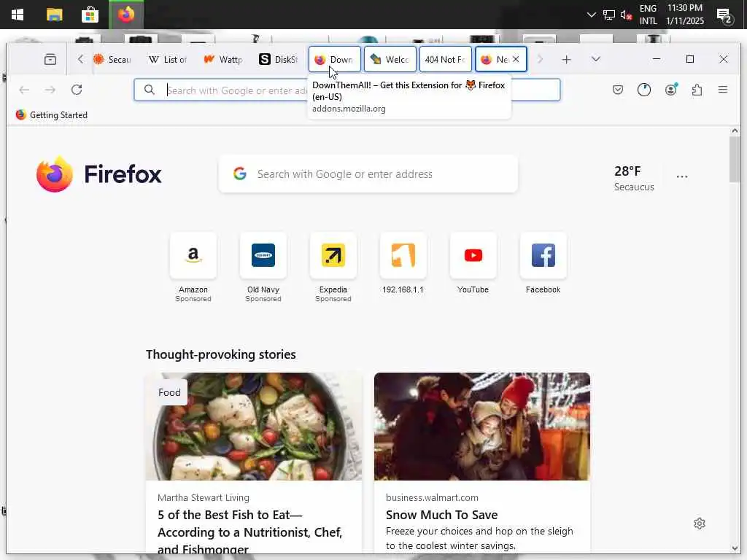The image size is (747, 560).
Task: Close the New Tab tab
Action: tap(516, 60)
